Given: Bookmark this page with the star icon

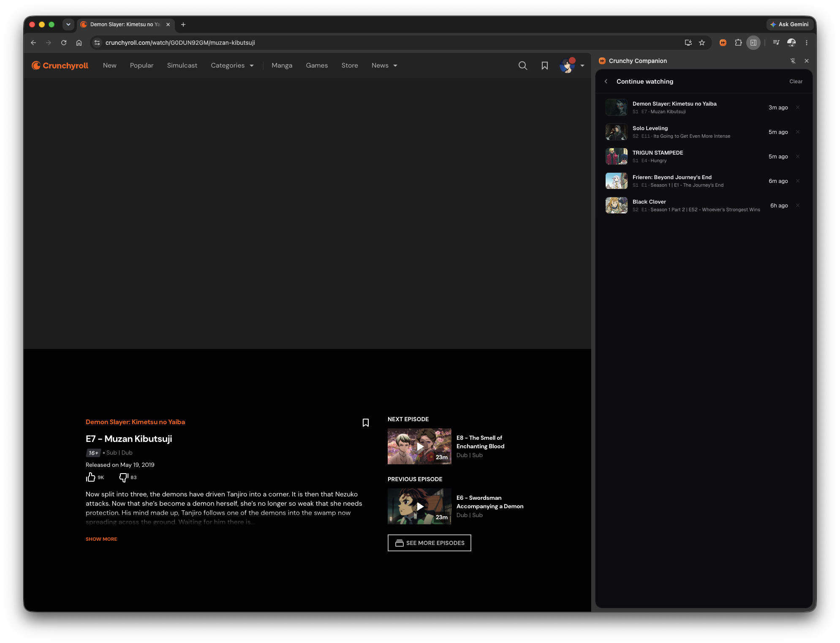Looking at the screenshot, I should [702, 43].
